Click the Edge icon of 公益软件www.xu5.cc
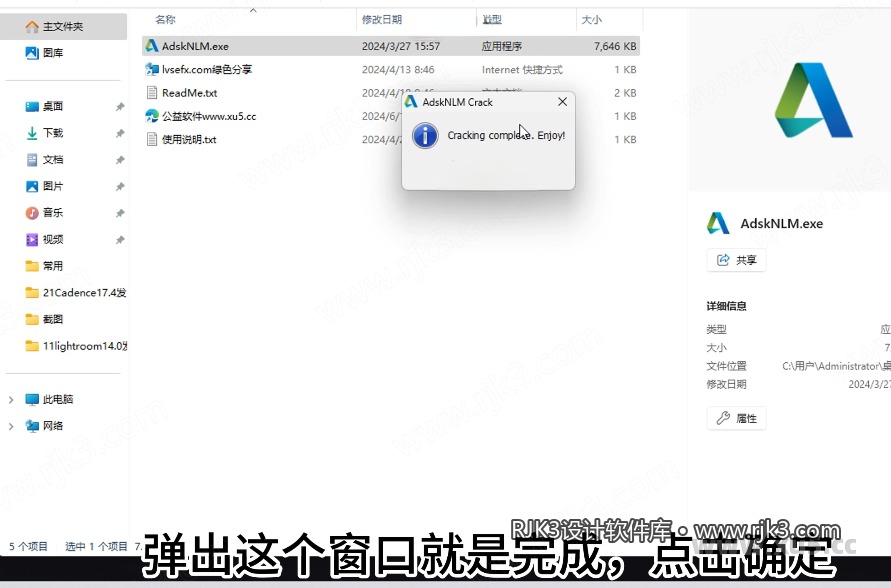Screen dimensions: 891x588 click(x=151, y=116)
